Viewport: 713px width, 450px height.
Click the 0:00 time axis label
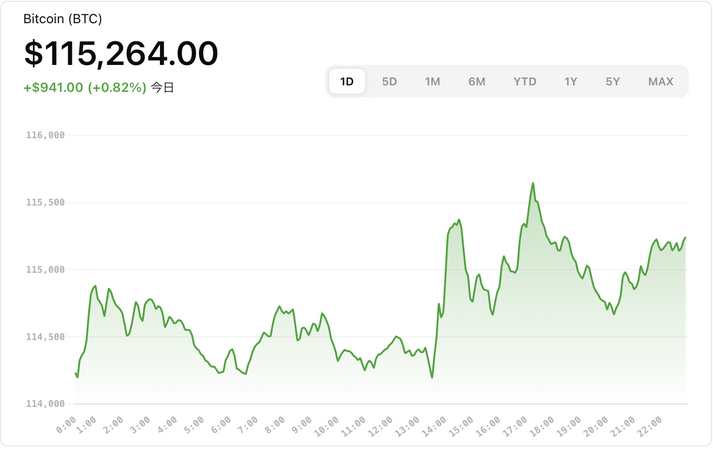[66, 425]
